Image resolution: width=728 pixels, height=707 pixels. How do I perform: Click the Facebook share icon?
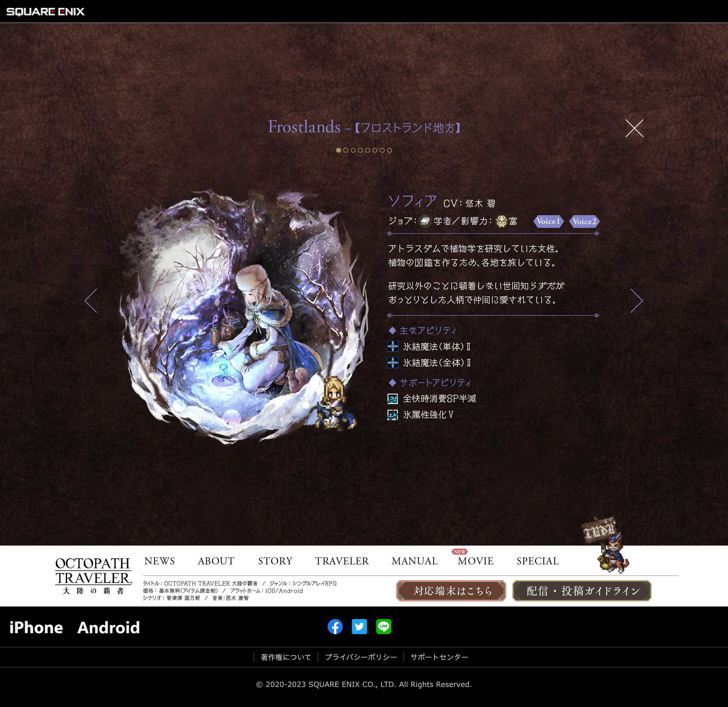[335, 627]
